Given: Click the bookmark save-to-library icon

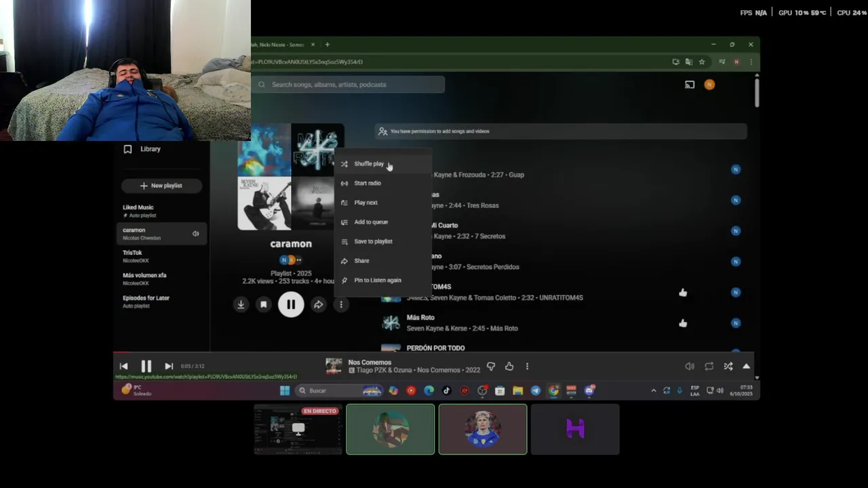Looking at the screenshot, I should pos(264,304).
